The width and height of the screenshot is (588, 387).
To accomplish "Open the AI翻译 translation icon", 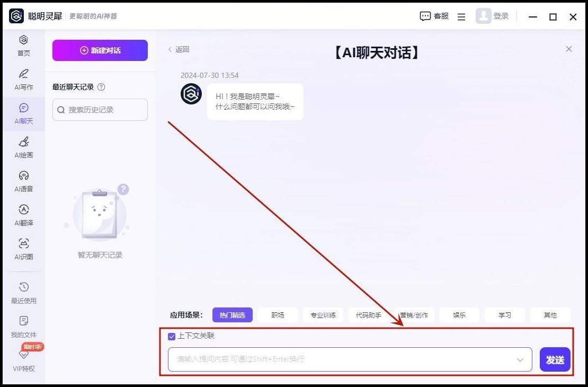I will pos(23,210).
